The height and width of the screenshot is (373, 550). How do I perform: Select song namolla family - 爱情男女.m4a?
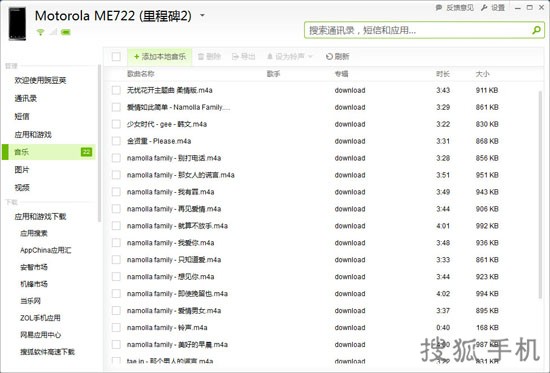click(x=174, y=311)
